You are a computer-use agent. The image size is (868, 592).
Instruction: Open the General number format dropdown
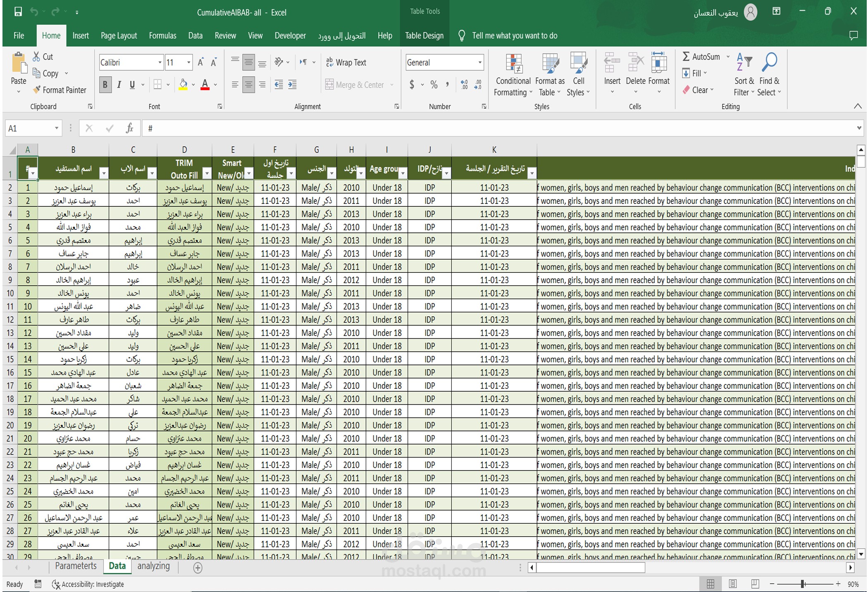pos(479,62)
